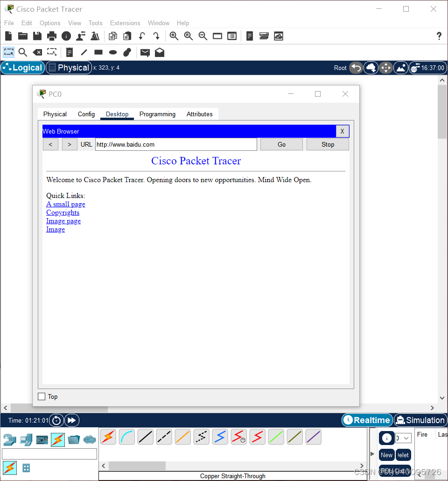Switch to the Physical tab in PC0
The image size is (448, 481).
(55, 114)
